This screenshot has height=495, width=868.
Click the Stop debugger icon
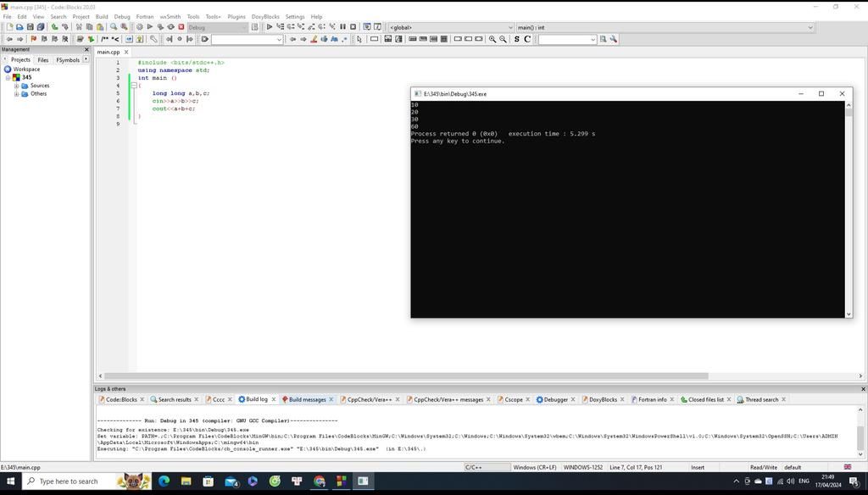[x=353, y=26]
